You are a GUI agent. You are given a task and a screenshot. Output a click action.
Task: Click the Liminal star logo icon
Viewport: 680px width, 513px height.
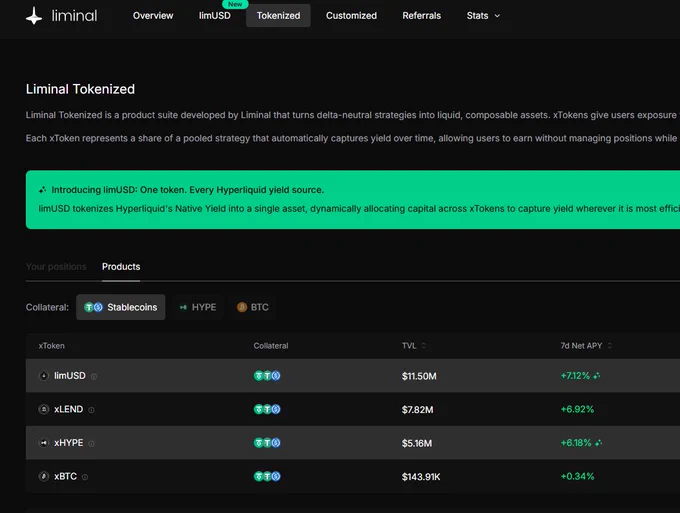(x=34, y=16)
